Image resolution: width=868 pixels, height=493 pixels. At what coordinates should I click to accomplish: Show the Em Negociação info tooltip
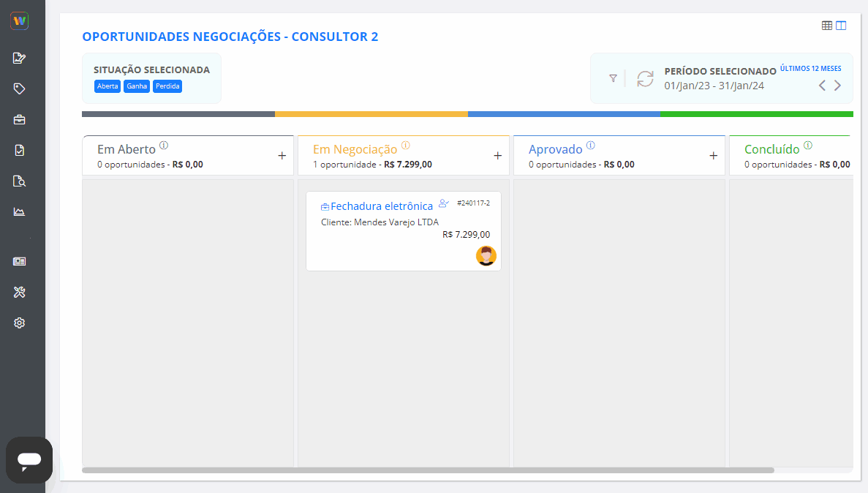[x=407, y=145]
